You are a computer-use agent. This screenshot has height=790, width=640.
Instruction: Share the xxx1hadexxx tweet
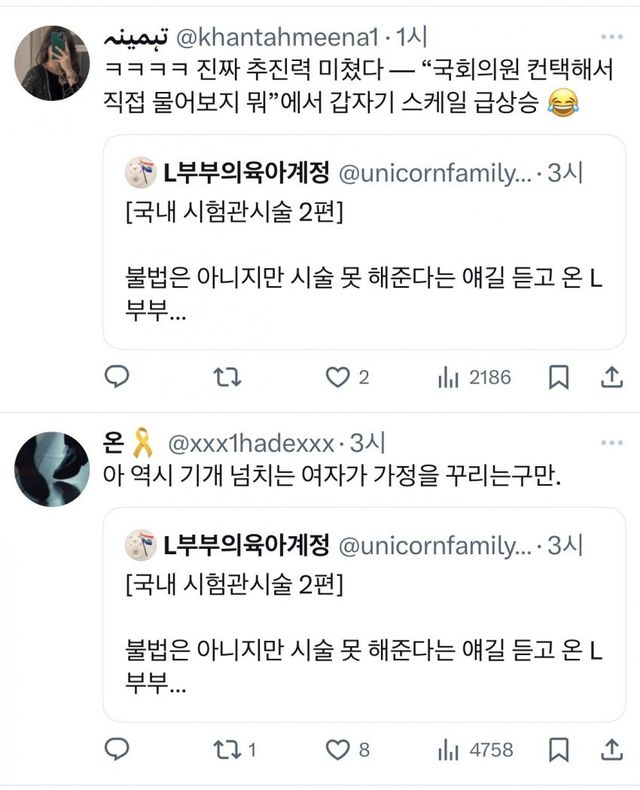pyautogui.click(x=611, y=749)
